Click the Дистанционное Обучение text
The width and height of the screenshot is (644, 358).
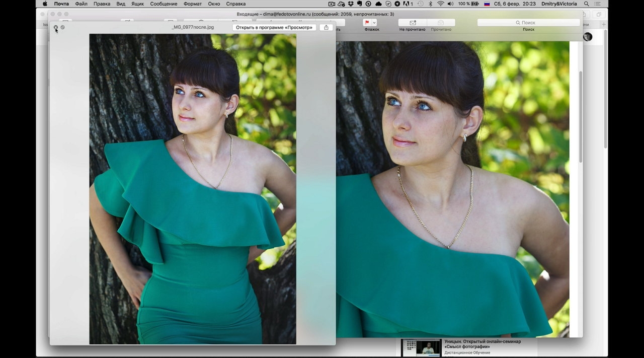[x=467, y=352]
